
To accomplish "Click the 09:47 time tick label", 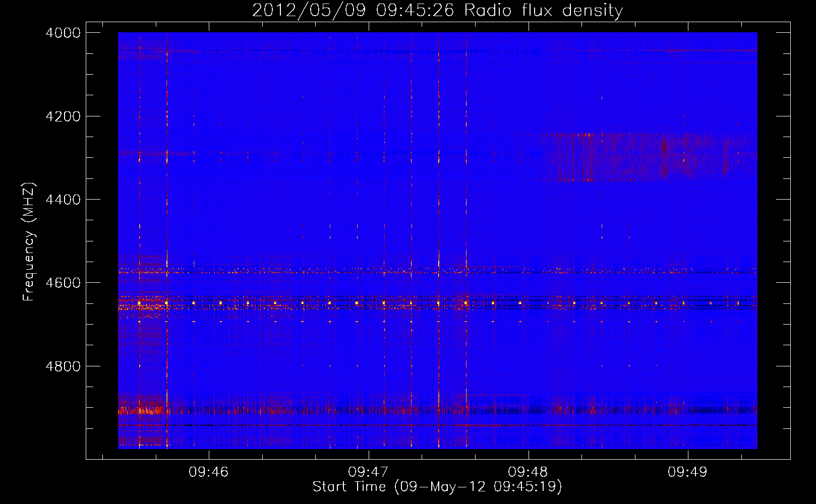I will [368, 472].
